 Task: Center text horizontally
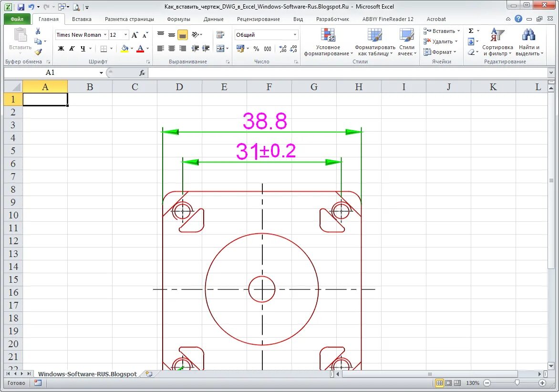(172, 49)
